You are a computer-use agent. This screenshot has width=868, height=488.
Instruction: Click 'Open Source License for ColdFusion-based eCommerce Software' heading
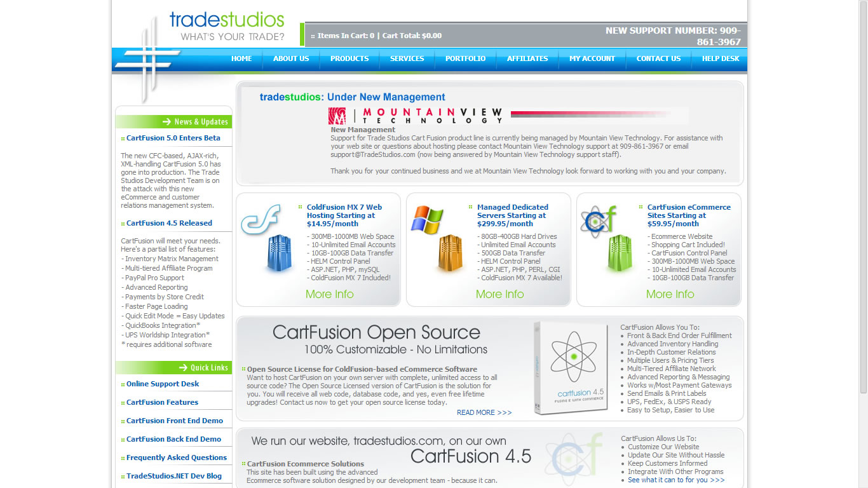pyautogui.click(x=362, y=369)
